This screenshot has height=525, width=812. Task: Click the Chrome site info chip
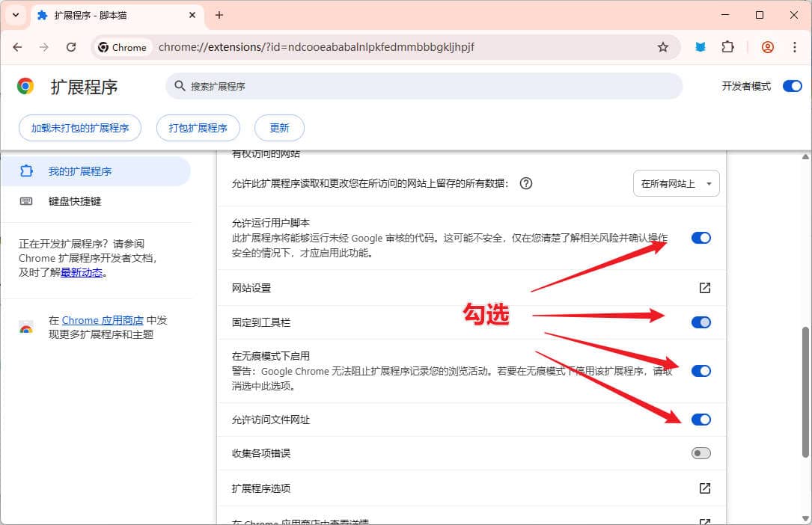(x=122, y=47)
